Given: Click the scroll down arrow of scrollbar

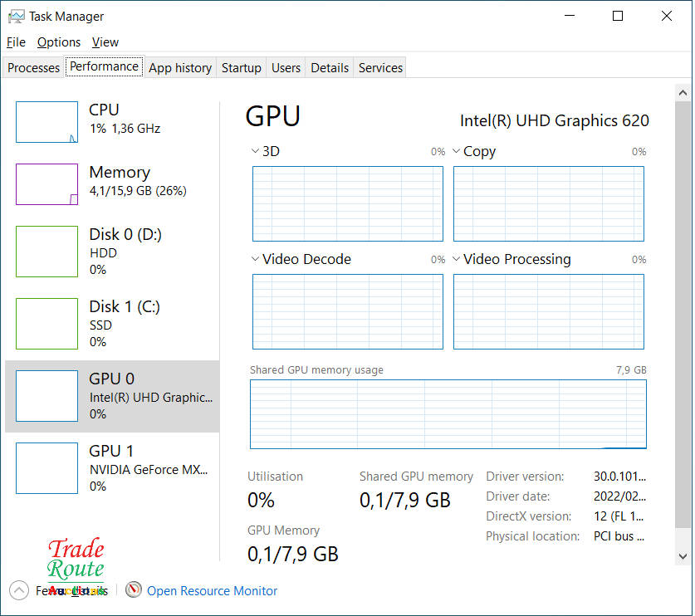Looking at the screenshot, I should point(683,556).
